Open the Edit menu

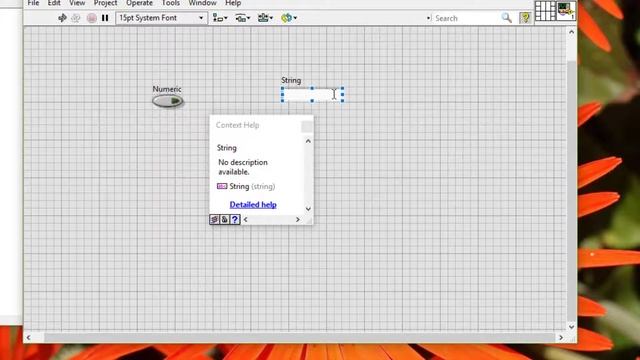(x=54, y=3)
